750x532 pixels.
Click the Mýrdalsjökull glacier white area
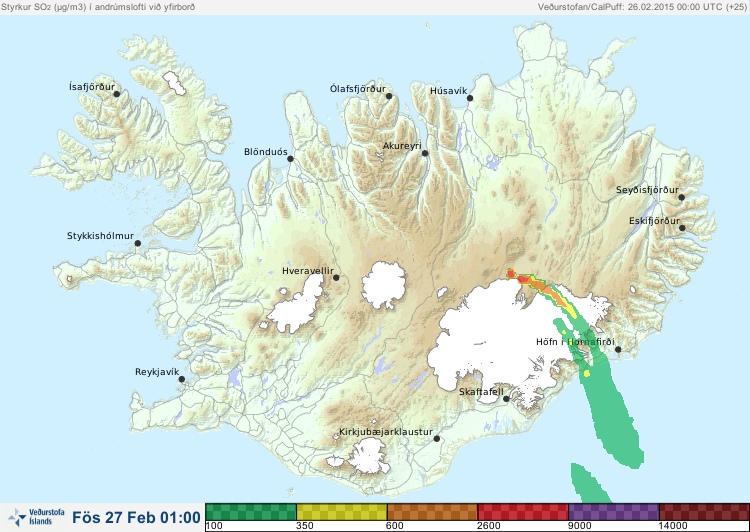[367, 457]
